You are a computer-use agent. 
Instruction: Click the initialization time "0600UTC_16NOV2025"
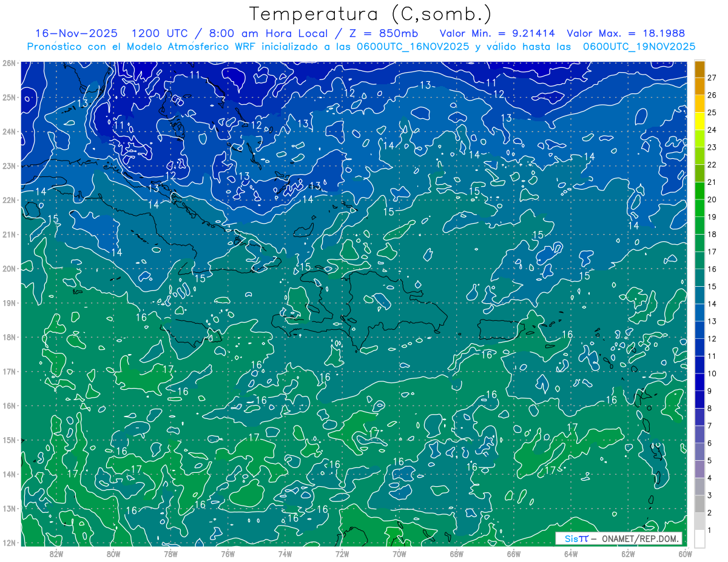tap(413, 47)
